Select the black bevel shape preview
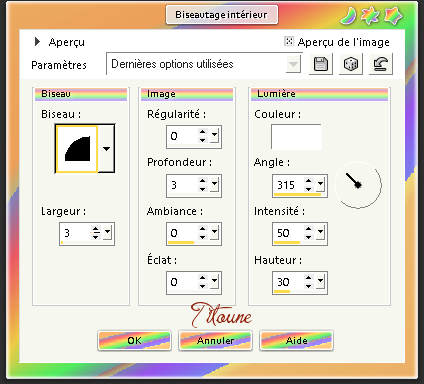 pos(77,149)
